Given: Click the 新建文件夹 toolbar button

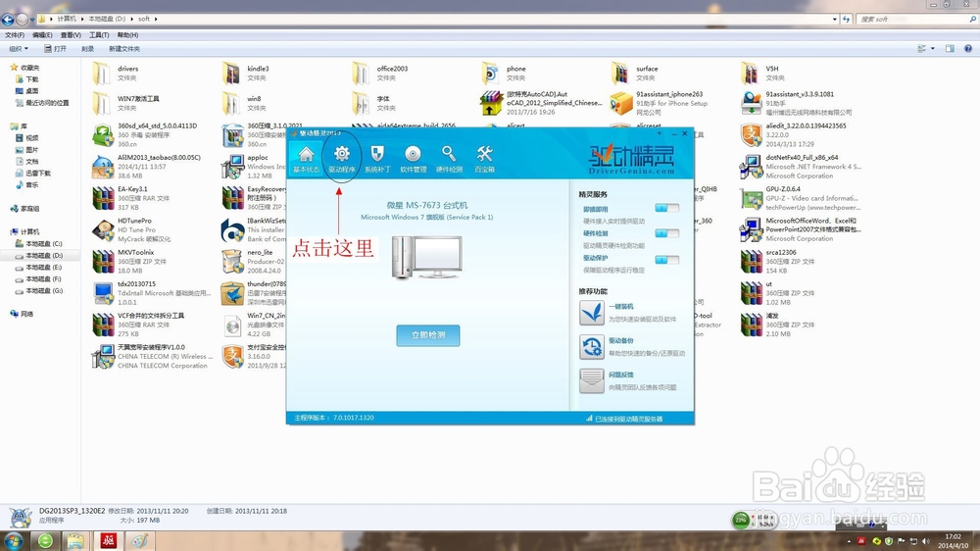Looking at the screenshot, I should pyautogui.click(x=123, y=49).
